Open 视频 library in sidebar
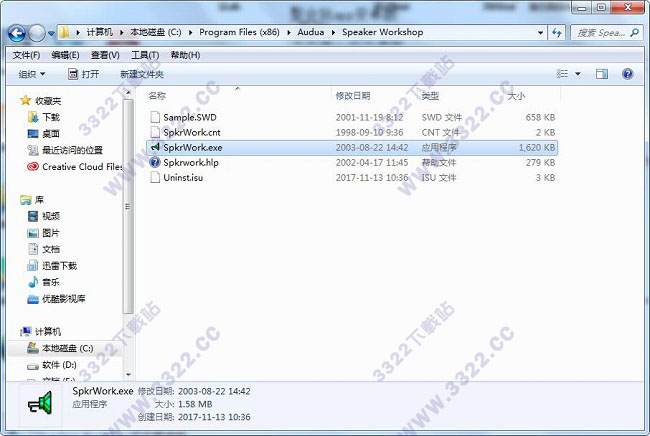Image resolution: width=650 pixels, height=436 pixels. (51, 216)
